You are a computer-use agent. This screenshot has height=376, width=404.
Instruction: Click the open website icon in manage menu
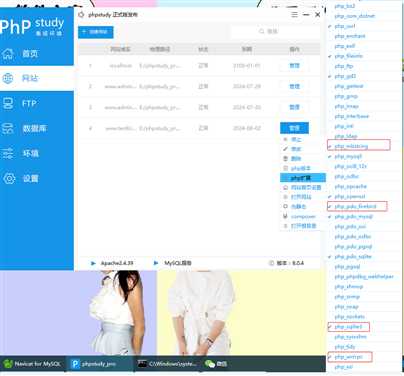point(285,197)
